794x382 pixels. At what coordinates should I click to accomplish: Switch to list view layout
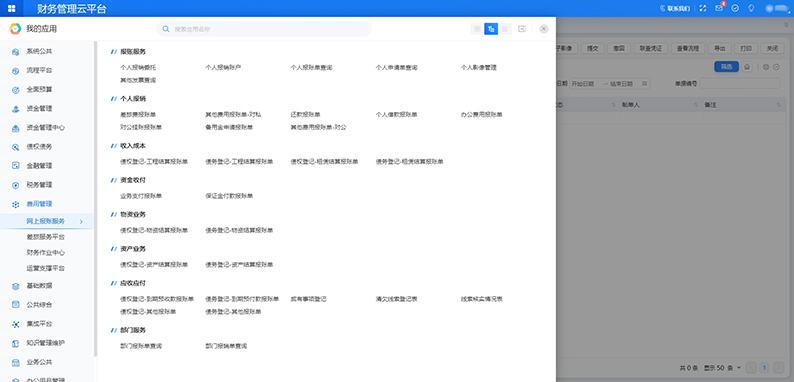click(505, 29)
